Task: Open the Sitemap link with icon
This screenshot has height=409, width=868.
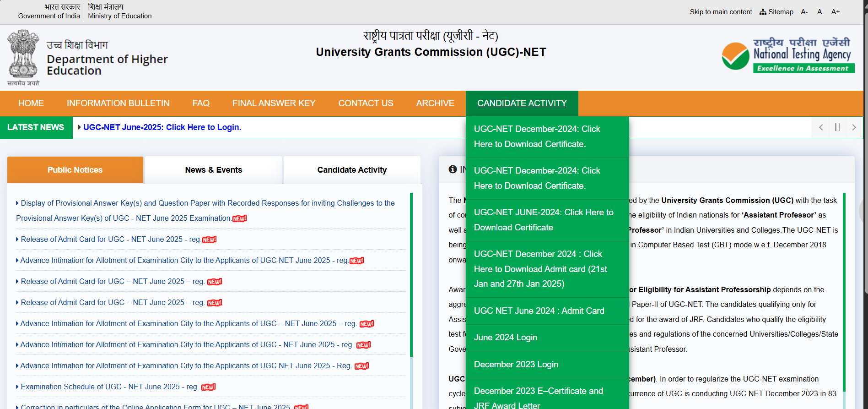Action: coord(776,12)
